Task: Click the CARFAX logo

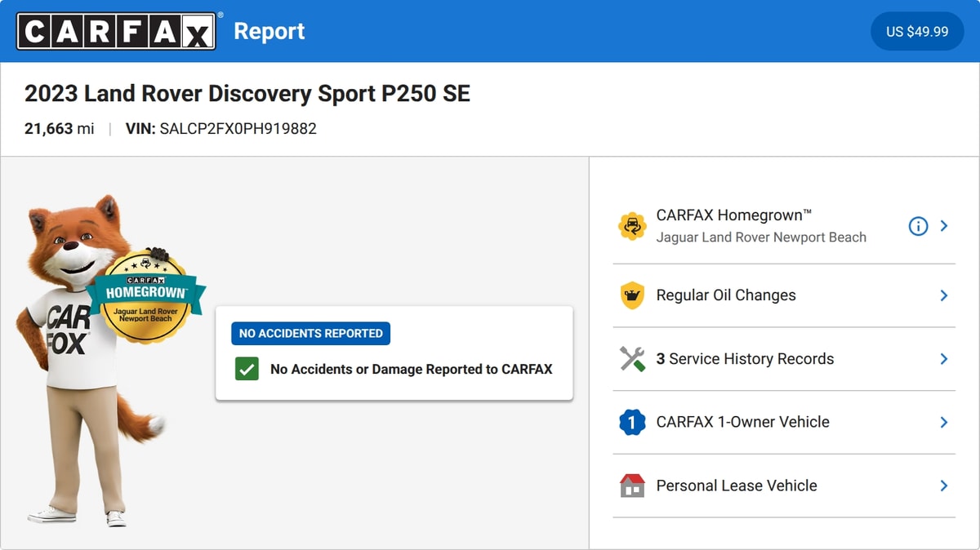Action: point(117,31)
